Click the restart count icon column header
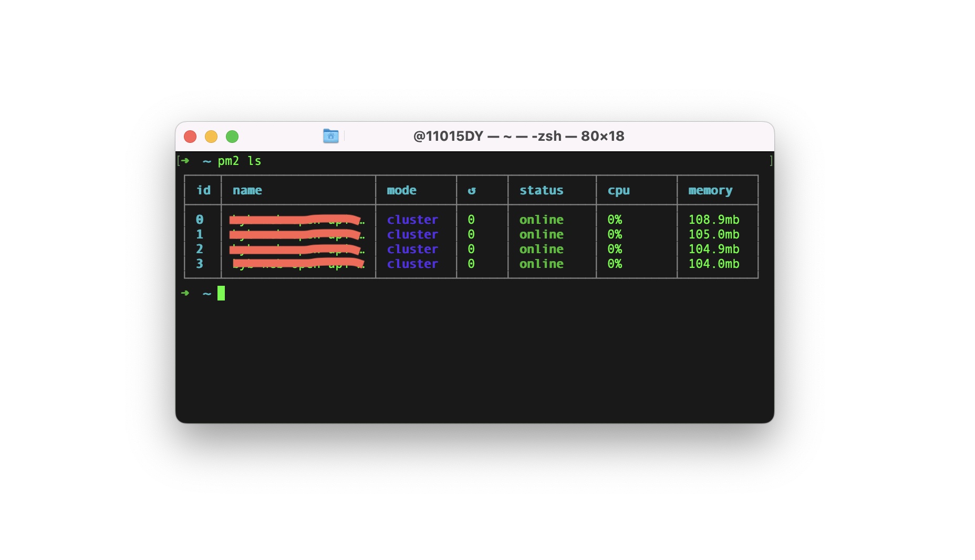 [471, 190]
